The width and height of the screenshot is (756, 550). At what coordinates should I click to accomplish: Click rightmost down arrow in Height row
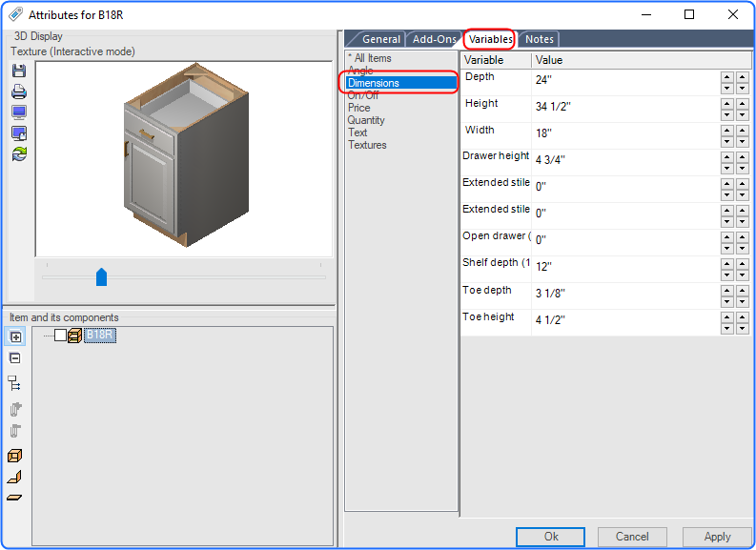click(743, 114)
